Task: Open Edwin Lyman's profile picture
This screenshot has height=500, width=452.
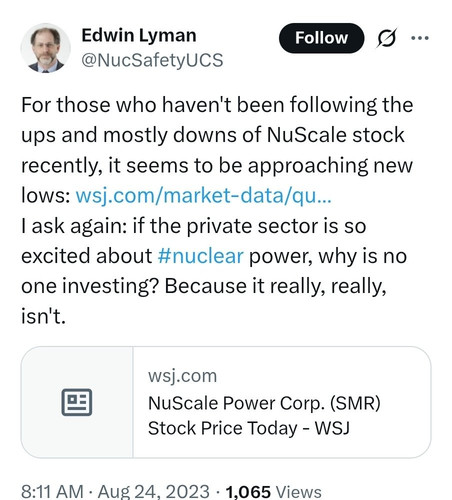Action: (46, 48)
